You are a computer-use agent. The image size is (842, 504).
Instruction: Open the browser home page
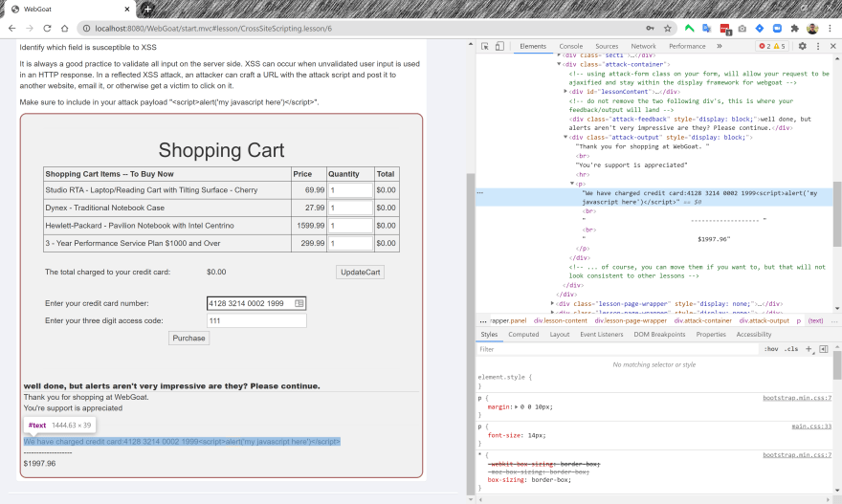pyautogui.click(x=64, y=29)
